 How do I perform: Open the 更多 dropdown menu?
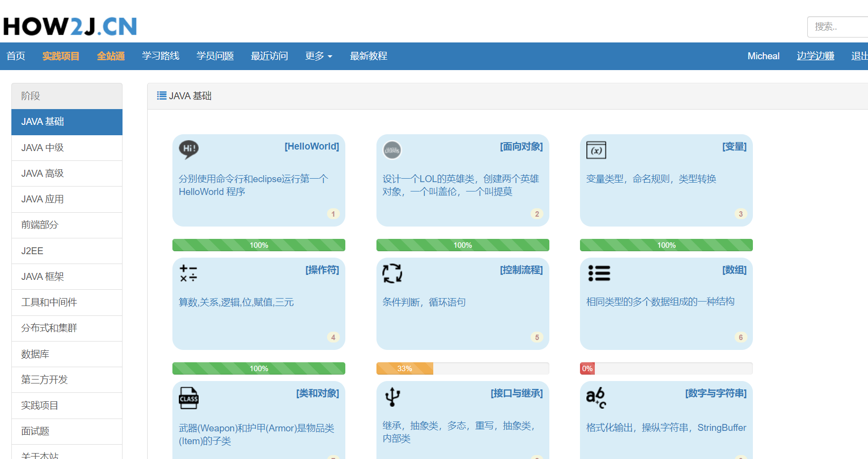(x=319, y=56)
